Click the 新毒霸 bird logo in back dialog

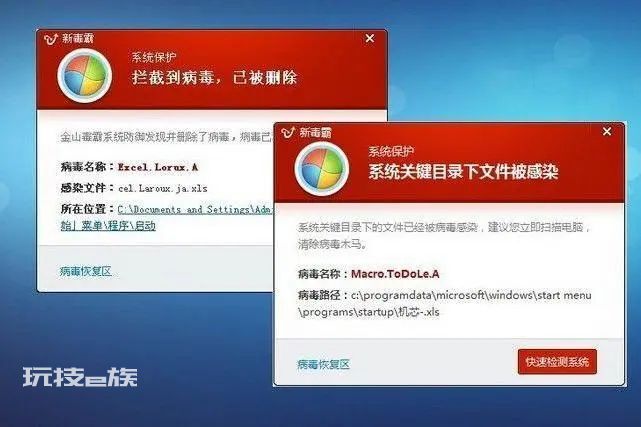[51, 39]
